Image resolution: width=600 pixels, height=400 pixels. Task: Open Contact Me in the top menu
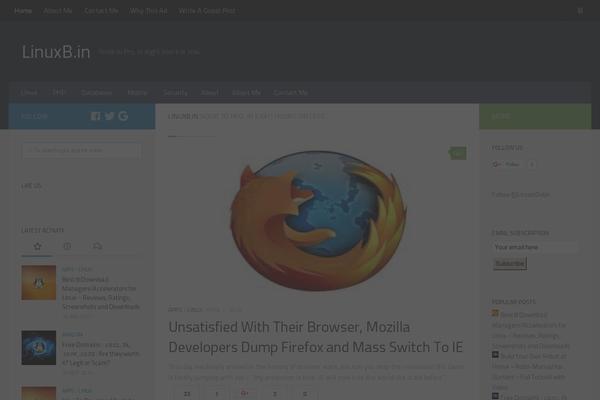[x=101, y=11]
